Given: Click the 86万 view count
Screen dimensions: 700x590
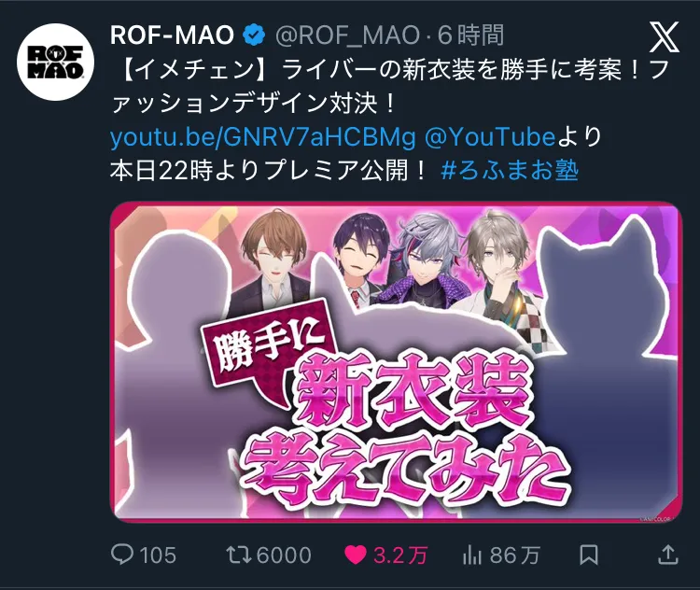Looking at the screenshot, I should [514, 555].
